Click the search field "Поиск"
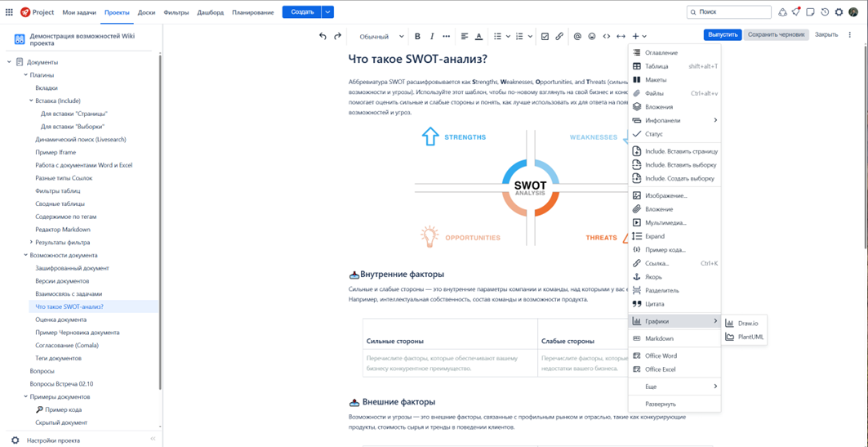This screenshot has width=868, height=447. [733, 12]
